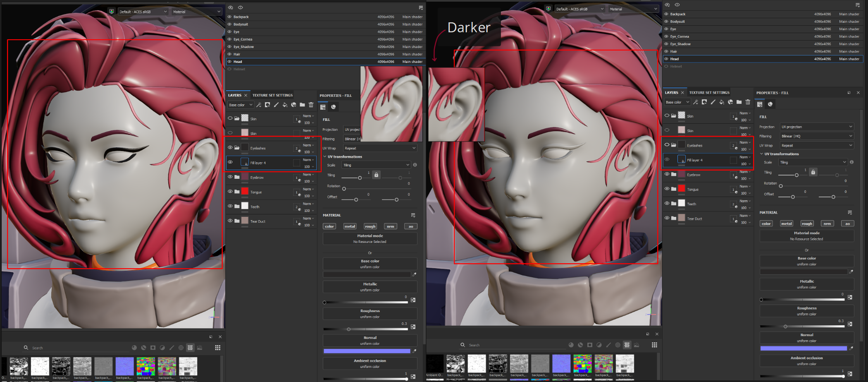Add a fill layer in right Layers panel
Image resolution: width=868 pixels, height=382 pixels.
tap(722, 102)
